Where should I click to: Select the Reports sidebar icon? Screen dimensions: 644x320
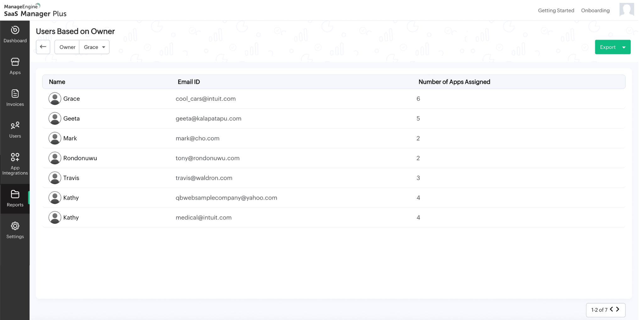click(x=15, y=198)
